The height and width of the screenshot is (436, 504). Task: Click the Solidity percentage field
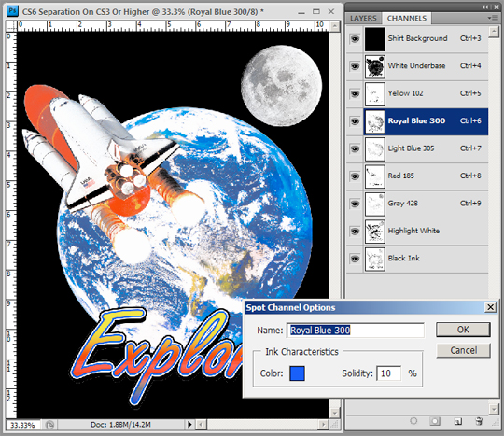click(x=388, y=373)
